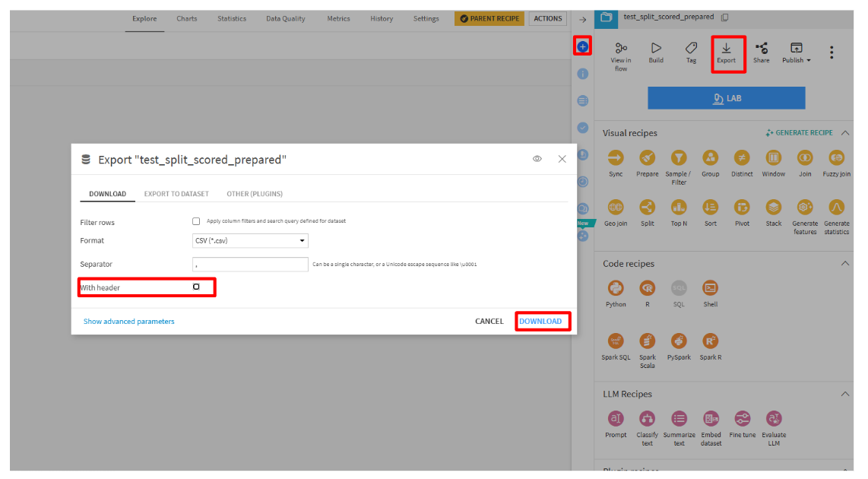Switch to the Statistics tab
Image resolution: width=868 pixels, height=479 pixels.
(231, 19)
